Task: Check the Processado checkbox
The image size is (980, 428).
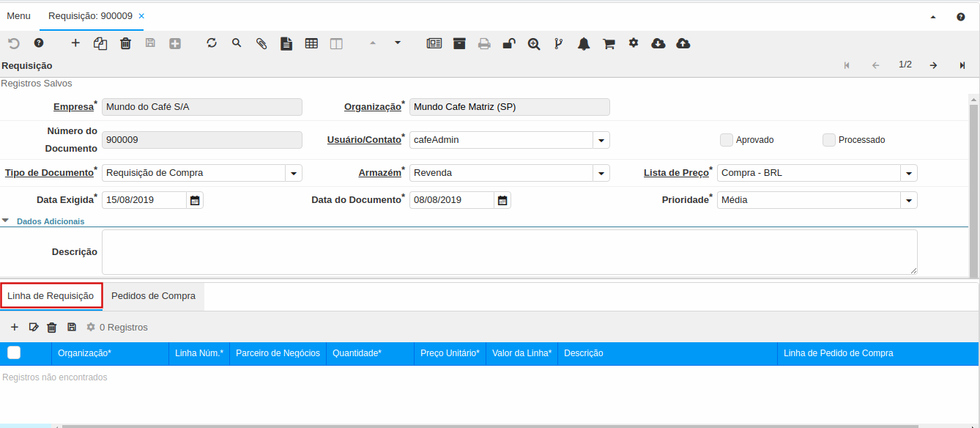Action: pyautogui.click(x=829, y=140)
